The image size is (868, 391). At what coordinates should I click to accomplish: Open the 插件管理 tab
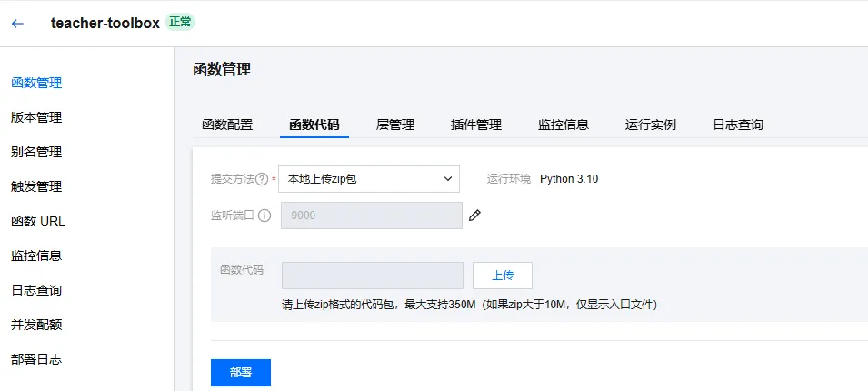pyautogui.click(x=476, y=125)
